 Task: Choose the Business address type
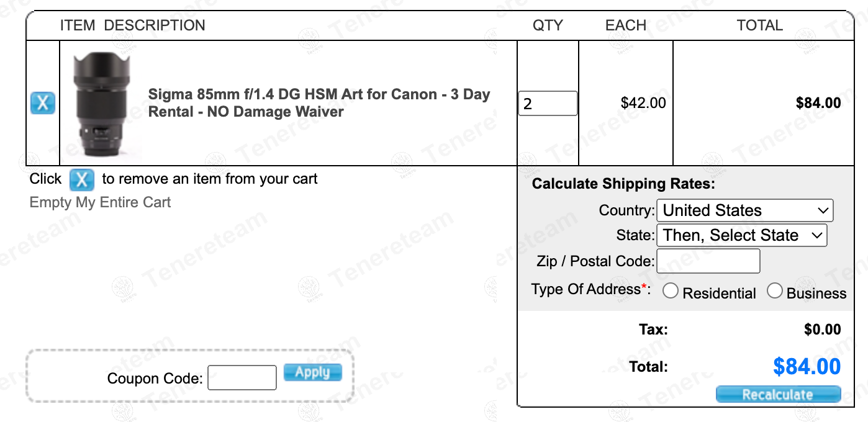[x=775, y=291]
